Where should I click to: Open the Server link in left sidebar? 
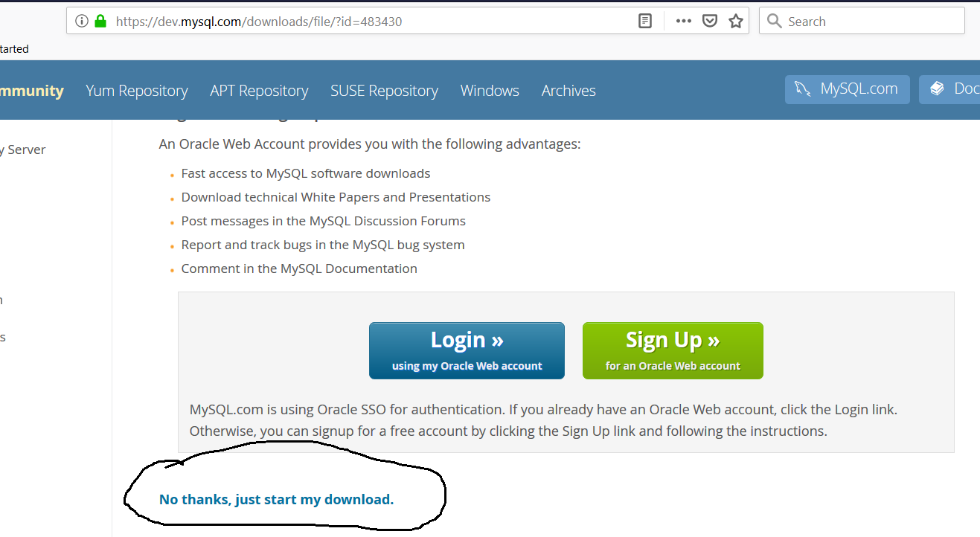click(23, 149)
